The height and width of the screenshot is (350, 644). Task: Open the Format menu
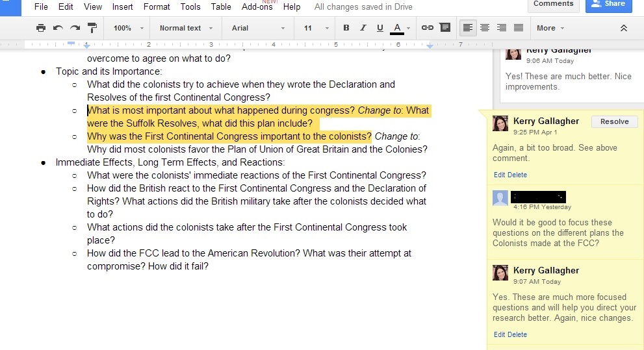157,6
